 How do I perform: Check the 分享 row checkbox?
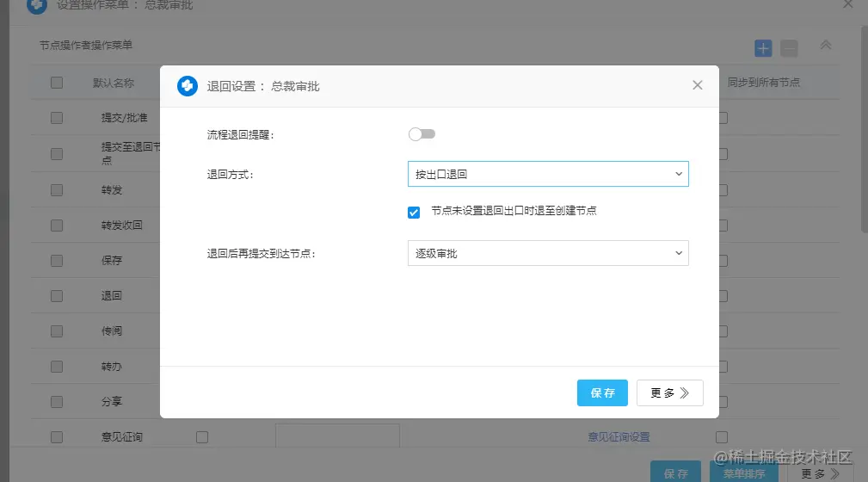coord(57,402)
